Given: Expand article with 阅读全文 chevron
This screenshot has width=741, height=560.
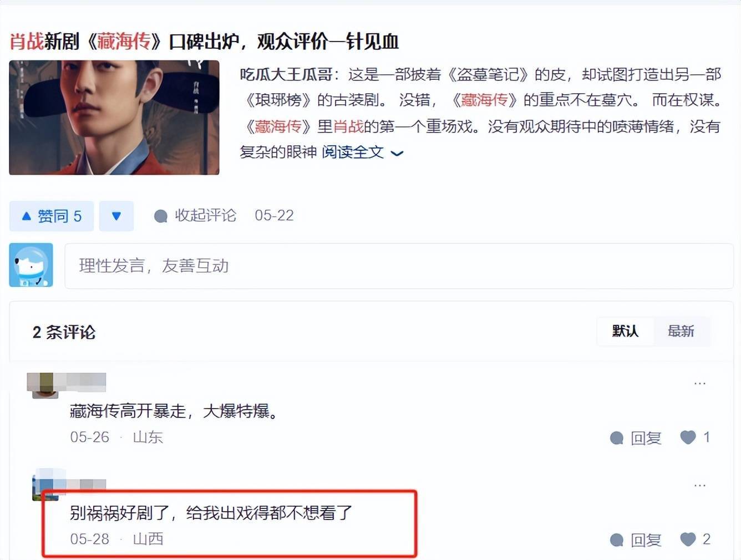Looking at the screenshot, I should coord(363,152).
